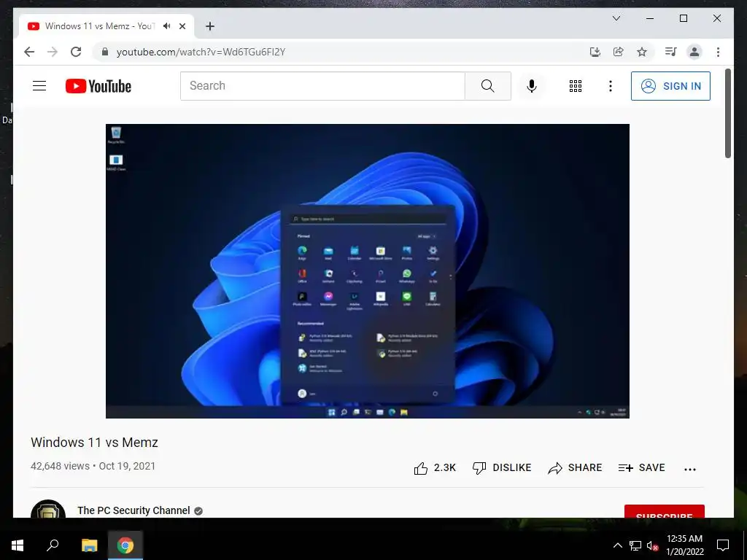747x560 pixels.
Task: Open more actions ellipsis under video
Action: pyautogui.click(x=690, y=469)
